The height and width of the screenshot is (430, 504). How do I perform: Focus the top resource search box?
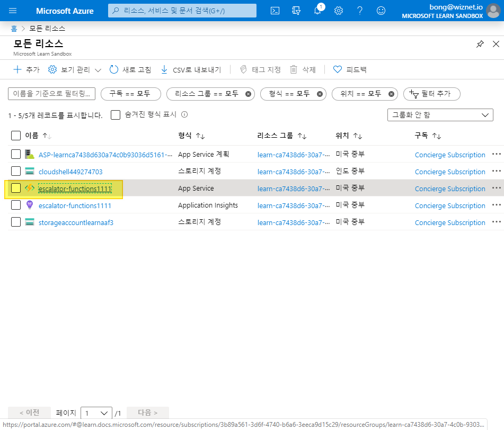point(182,11)
